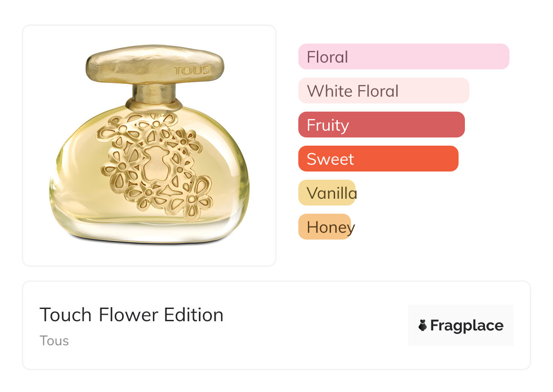Click the Fragplace wordmark text
Screen dimensions: 553x392
pyautogui.click(x=467, y=325)
